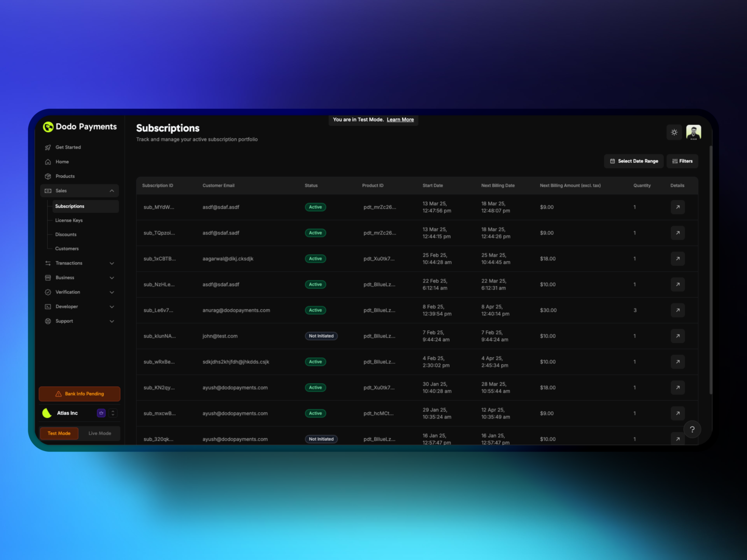Viewport: 747px width, 560px height.
Task: Expand the Support section
Action: pyautogui.click(x=79, y=321)
